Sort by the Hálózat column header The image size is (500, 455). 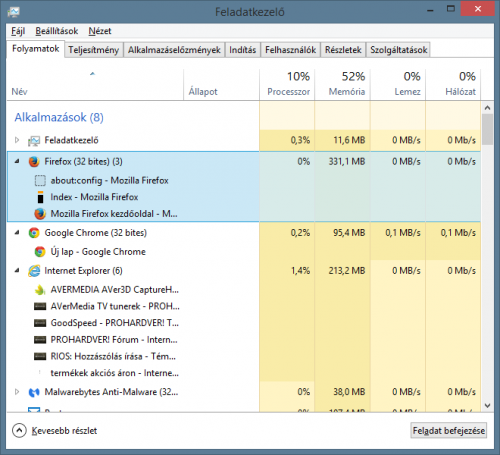453,85
